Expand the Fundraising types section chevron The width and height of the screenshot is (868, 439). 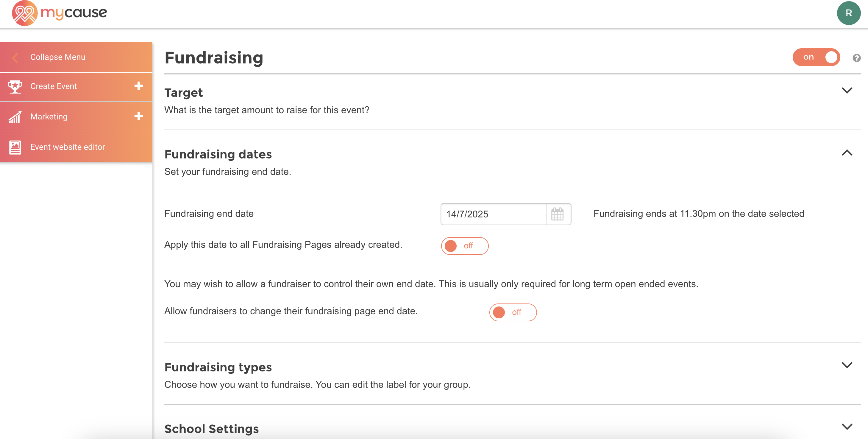point(847,365)
